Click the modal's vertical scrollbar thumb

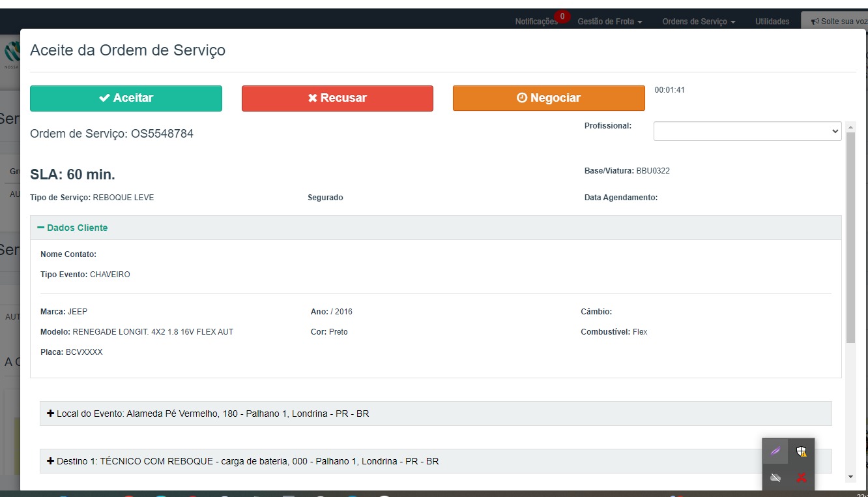pos(850,237)
